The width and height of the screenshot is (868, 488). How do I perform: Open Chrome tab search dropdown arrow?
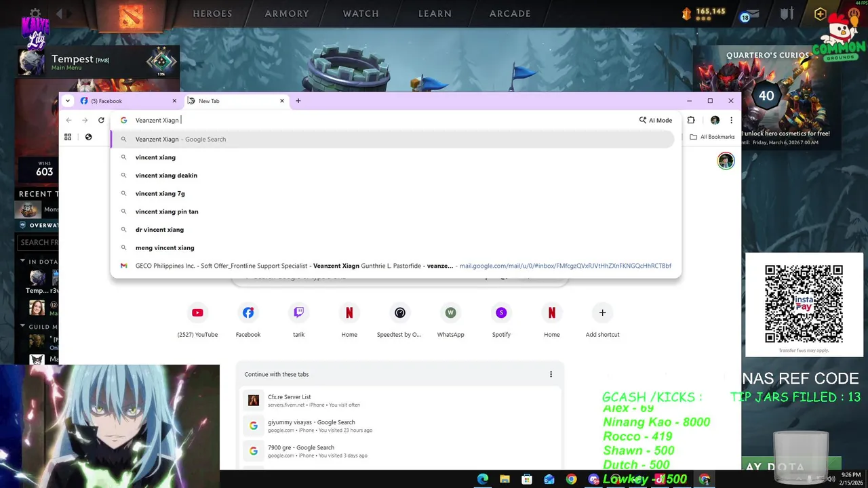pos(67,101)
